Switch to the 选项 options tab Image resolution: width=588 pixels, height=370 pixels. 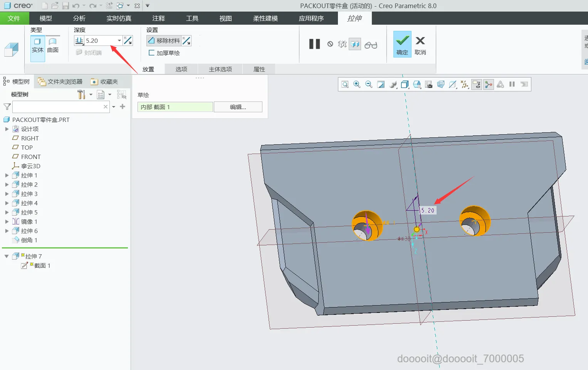[181, 69]
